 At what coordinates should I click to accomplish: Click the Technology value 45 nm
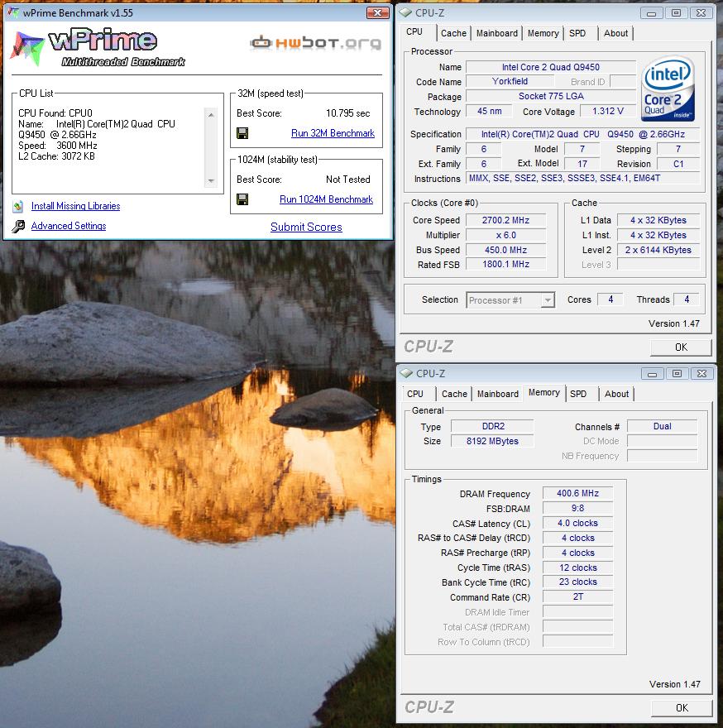(x=489, y=112)
